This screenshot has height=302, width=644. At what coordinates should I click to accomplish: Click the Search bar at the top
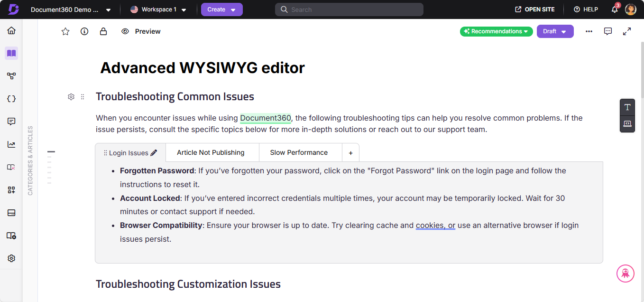349,9
